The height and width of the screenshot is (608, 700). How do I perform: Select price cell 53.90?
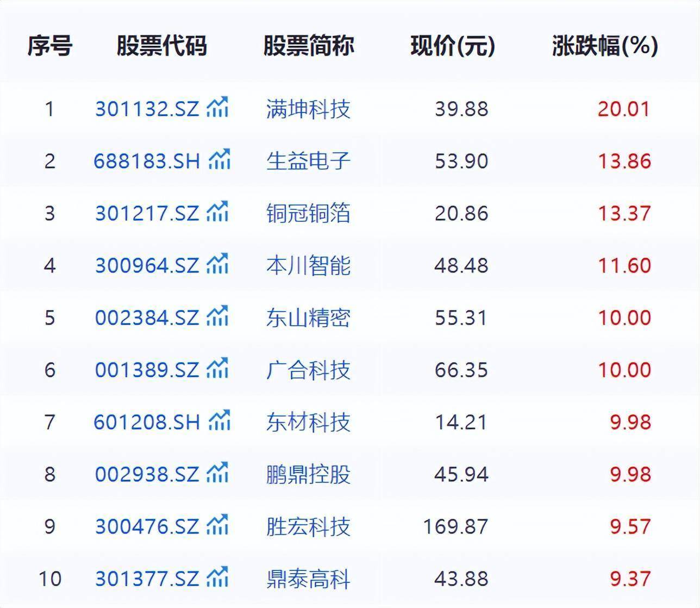tap(461, 162)
